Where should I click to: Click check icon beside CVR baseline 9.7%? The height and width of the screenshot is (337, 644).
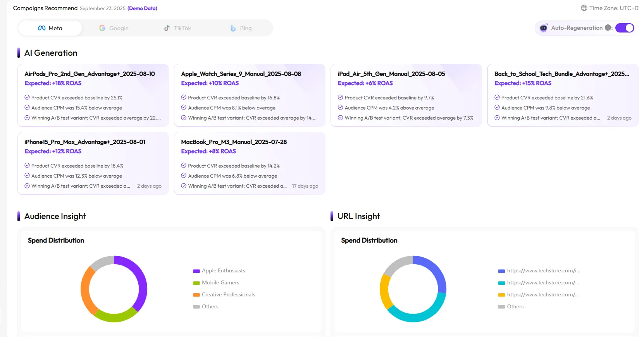pyautogui.click(x=340, y=98)
